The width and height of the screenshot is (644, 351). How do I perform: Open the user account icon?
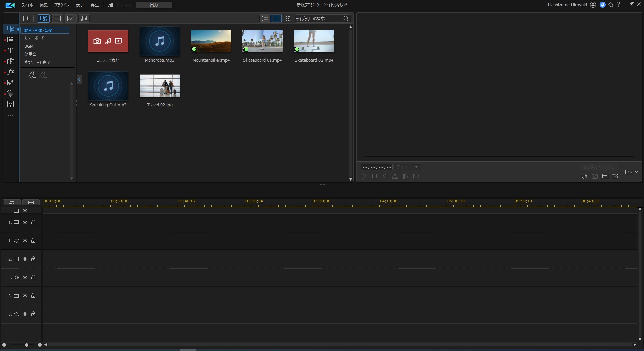593,5
